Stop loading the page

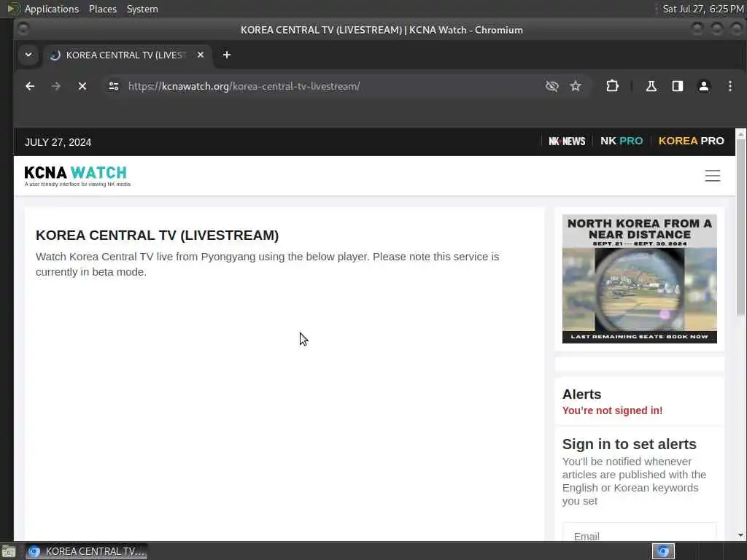[82, 86]
